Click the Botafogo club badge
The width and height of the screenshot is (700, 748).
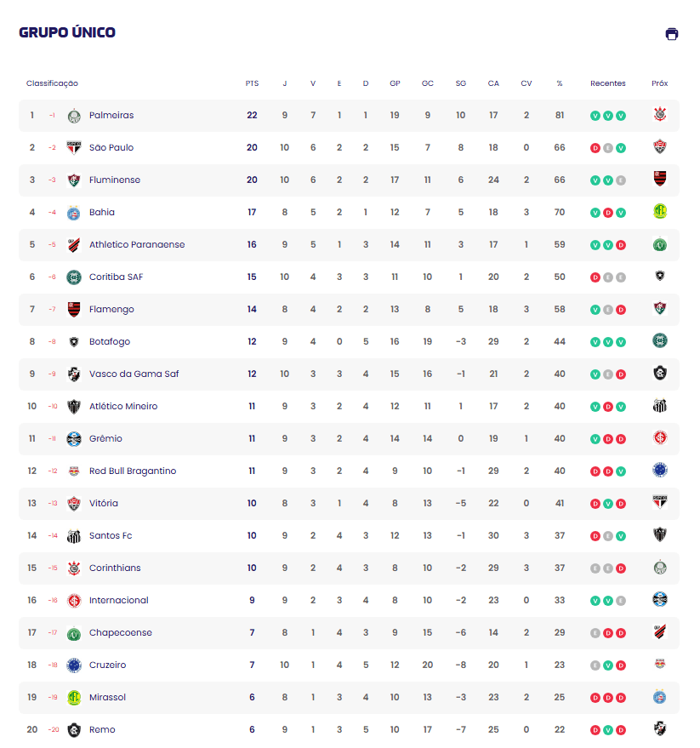[x=76, y=341]
